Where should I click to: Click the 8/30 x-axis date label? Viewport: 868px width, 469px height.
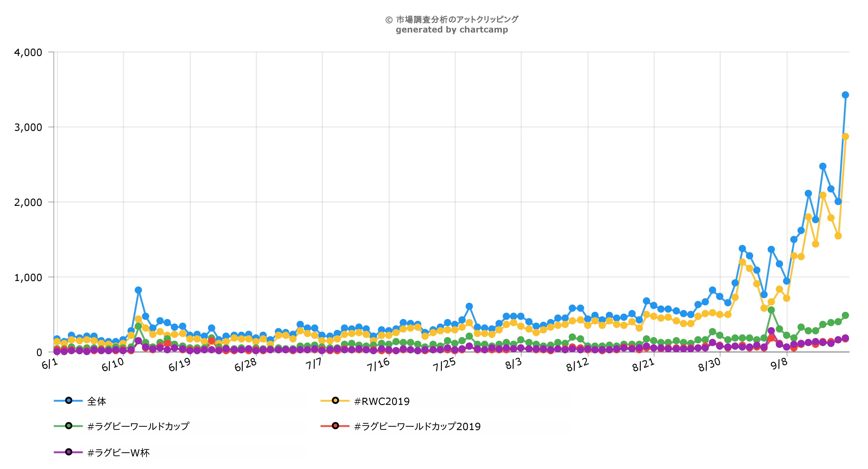tap(710, 365)
